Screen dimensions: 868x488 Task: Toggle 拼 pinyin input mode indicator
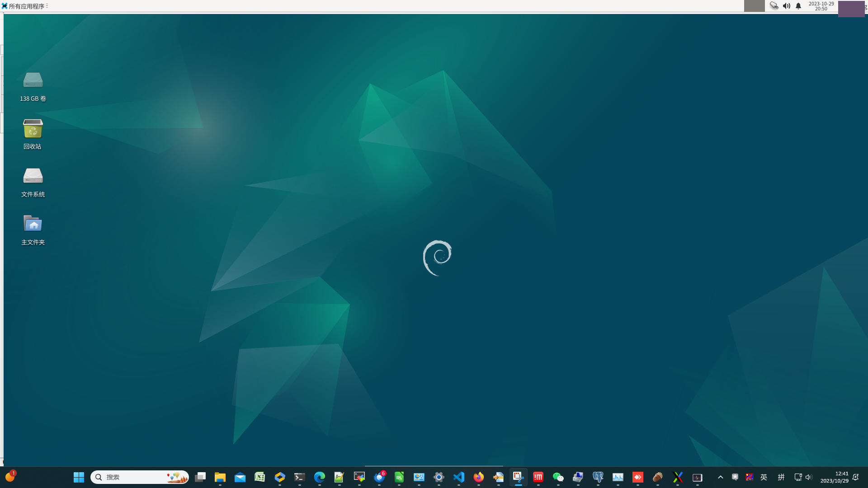[781, 477]
